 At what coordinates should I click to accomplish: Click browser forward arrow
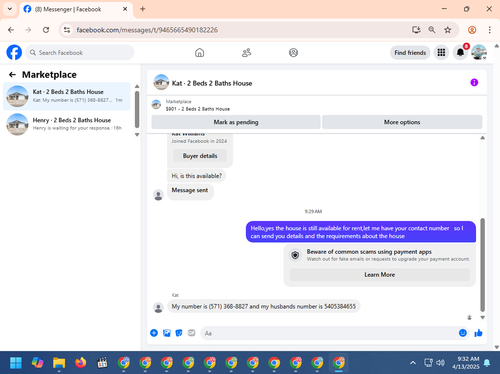[28, 30]
